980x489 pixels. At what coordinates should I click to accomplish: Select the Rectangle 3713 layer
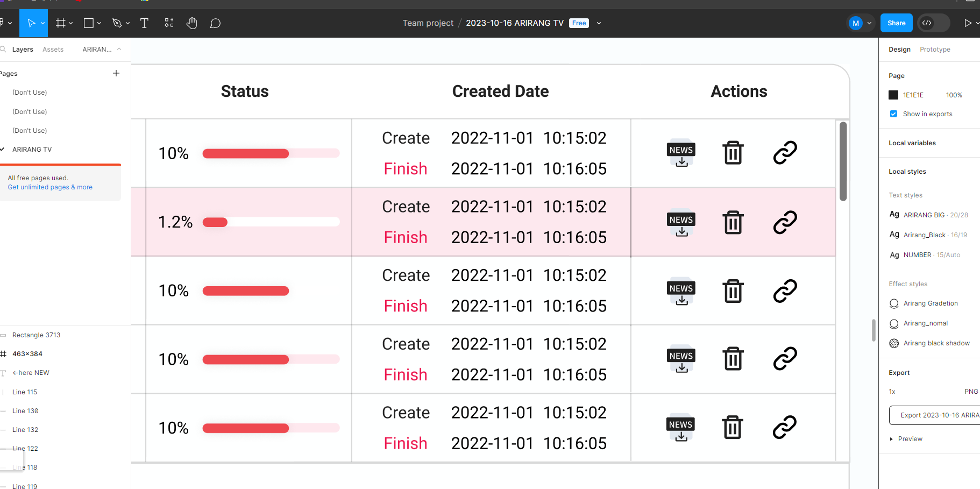click(36, 335)
